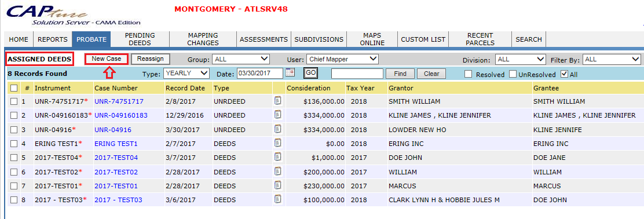Viewport: 644px width, 219px height.
Task: Switch to the PENDING DEEDS tab
Action: point(140,39)
